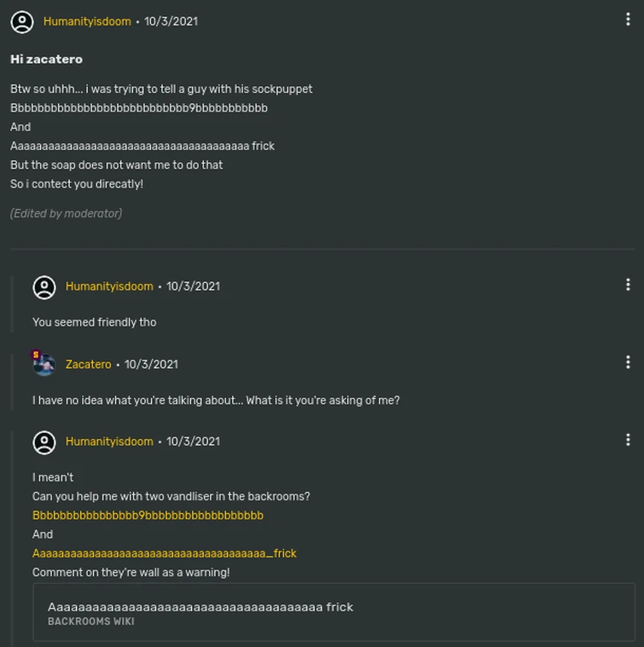Open the Bbbbbbbbbbbbbbbb9bbbbbbbbbbbbbbbbbb user link

coord(148,515)
